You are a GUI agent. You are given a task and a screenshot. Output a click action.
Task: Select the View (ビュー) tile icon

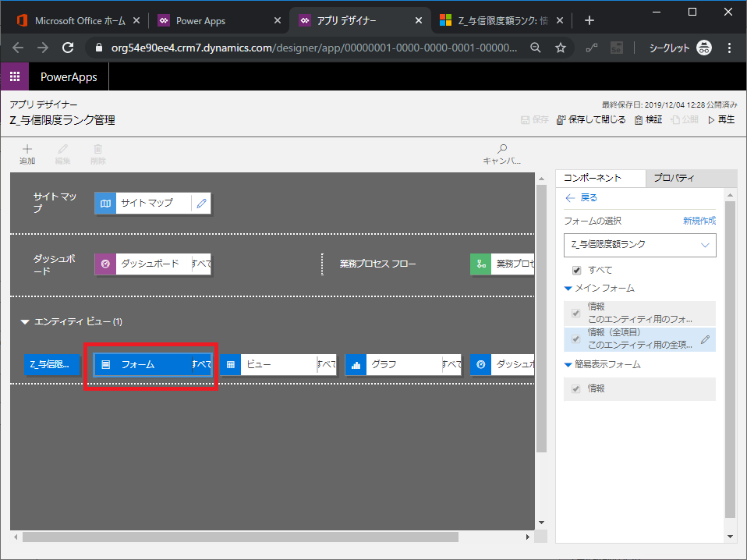231,364
